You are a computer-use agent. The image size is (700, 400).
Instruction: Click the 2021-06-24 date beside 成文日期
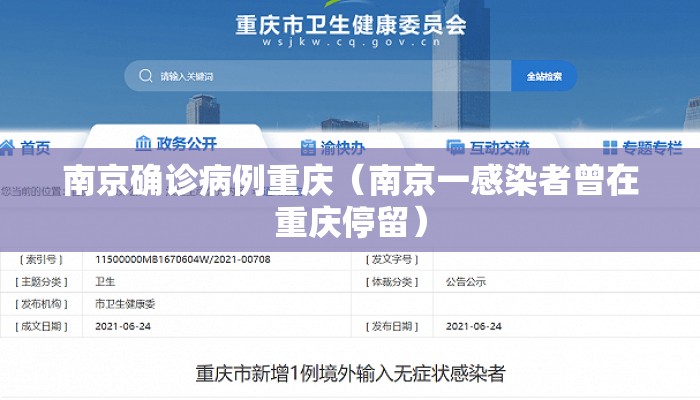pyautogui.click(x=123, y=326)
